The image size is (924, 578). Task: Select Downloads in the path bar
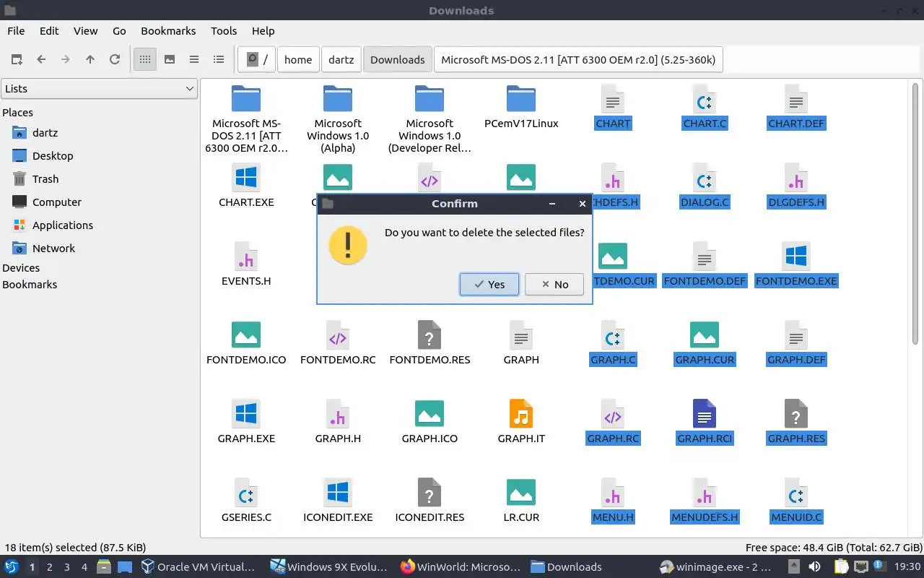[x=397, y=59]
